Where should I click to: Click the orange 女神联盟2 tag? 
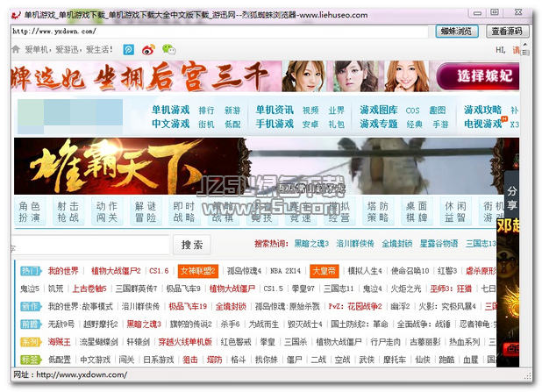tap(198, 271)
